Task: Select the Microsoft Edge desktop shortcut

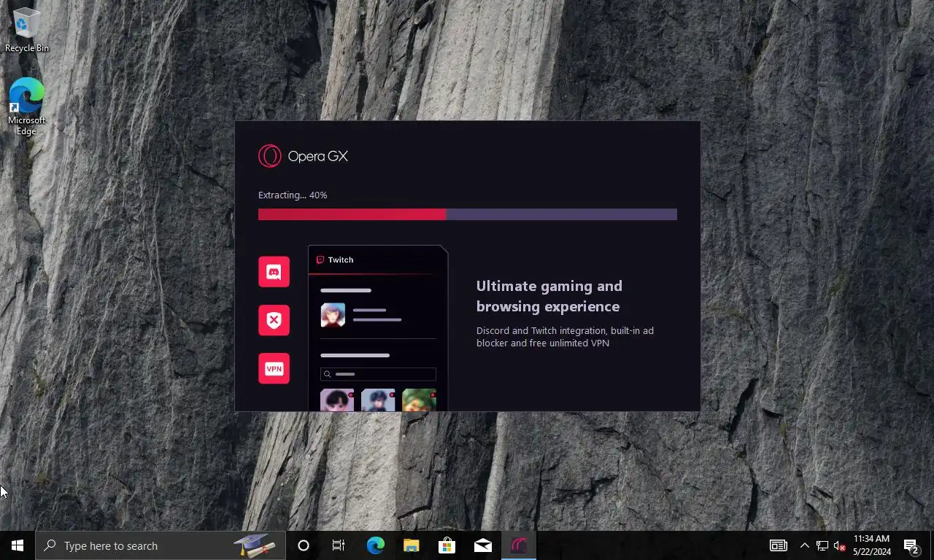Action: 27,106
